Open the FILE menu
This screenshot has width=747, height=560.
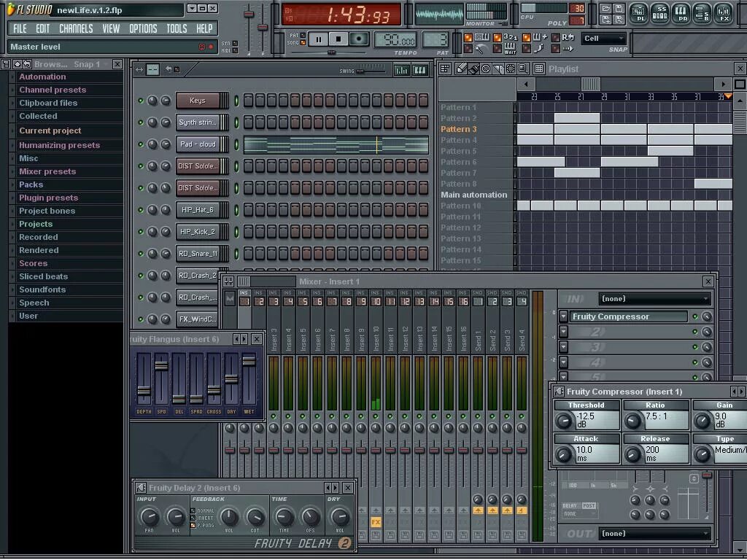tap(20, 28)
